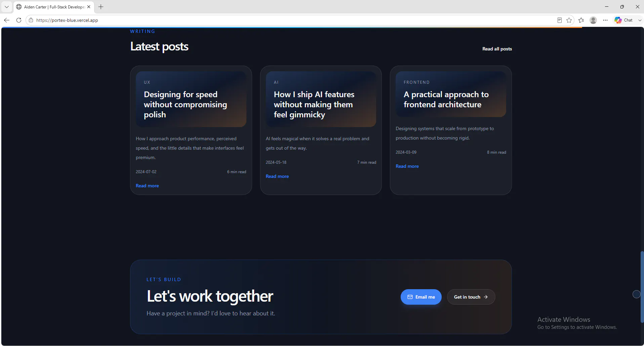Image resolution: width=644 pixels, height=346 pixels.
Task: Click the Get in touch button
Action: point(471,297)
